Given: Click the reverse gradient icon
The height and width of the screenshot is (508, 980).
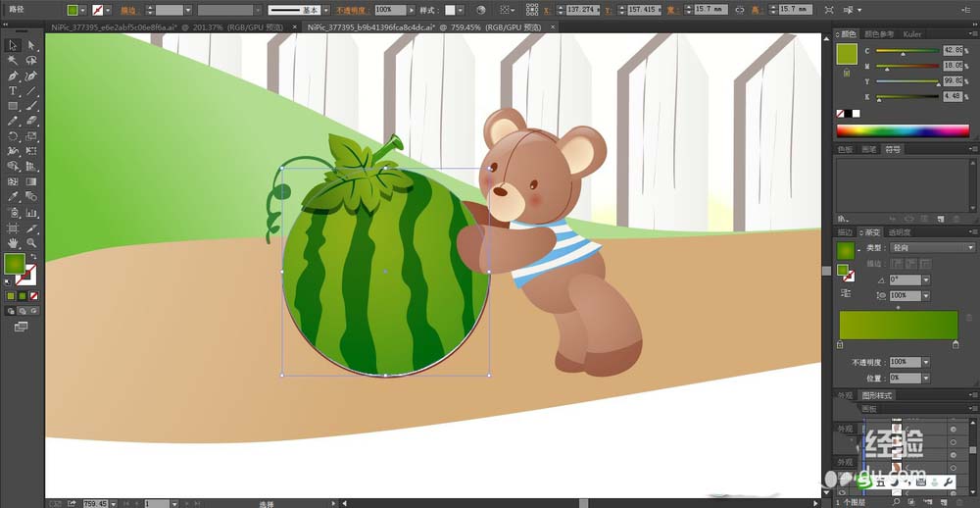Looking at the screenshot, I should coord(846,293).
